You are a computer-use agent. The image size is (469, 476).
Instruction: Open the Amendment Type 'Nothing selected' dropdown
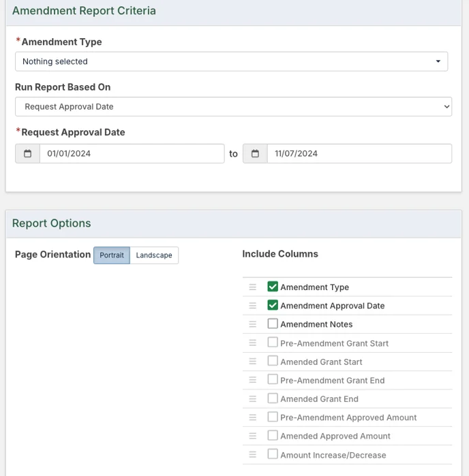click(x=231, y=61)
